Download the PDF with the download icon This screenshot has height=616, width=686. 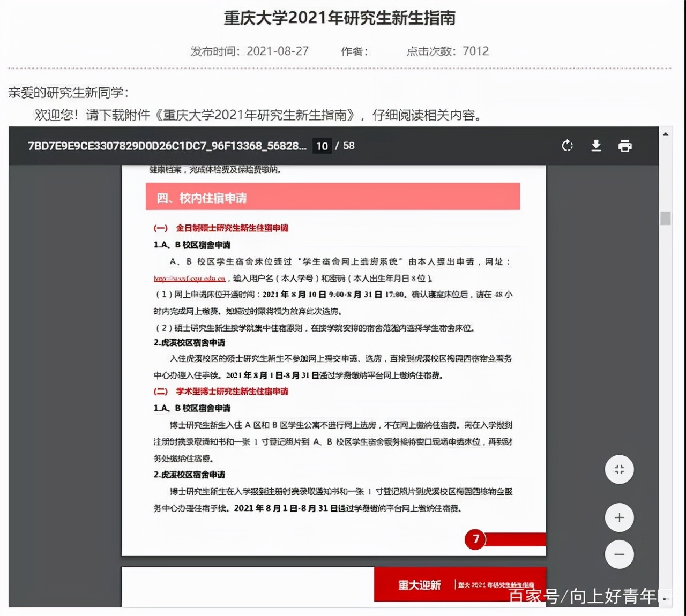[596, 145]
